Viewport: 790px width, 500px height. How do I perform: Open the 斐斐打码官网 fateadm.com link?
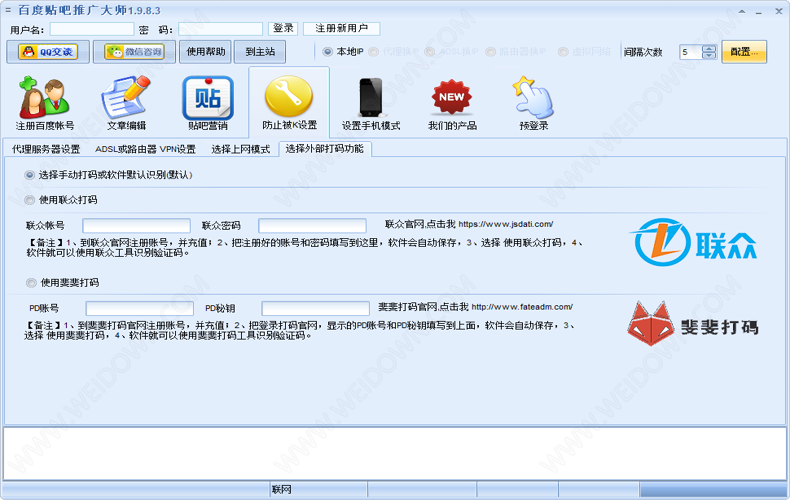[x=475, y=306]
